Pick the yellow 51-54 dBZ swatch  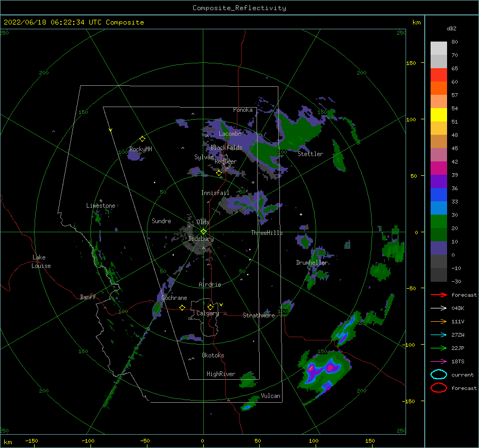click(x=439, y=115)
